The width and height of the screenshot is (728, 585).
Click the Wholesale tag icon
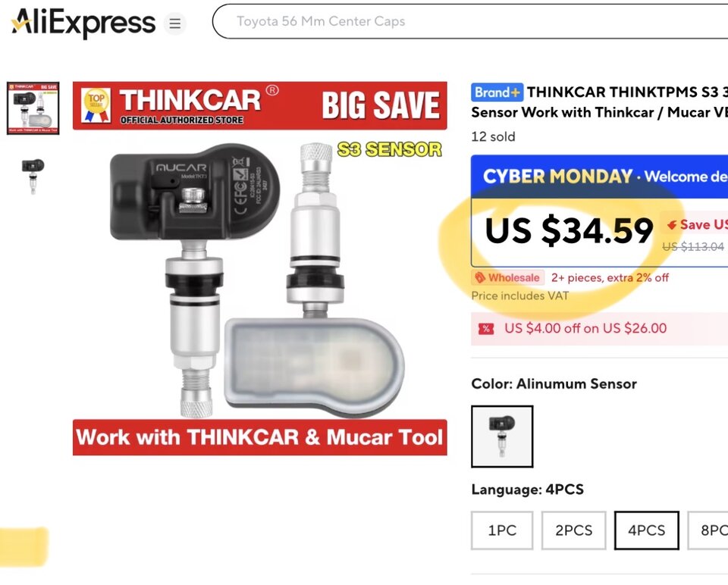click(479, 277)
